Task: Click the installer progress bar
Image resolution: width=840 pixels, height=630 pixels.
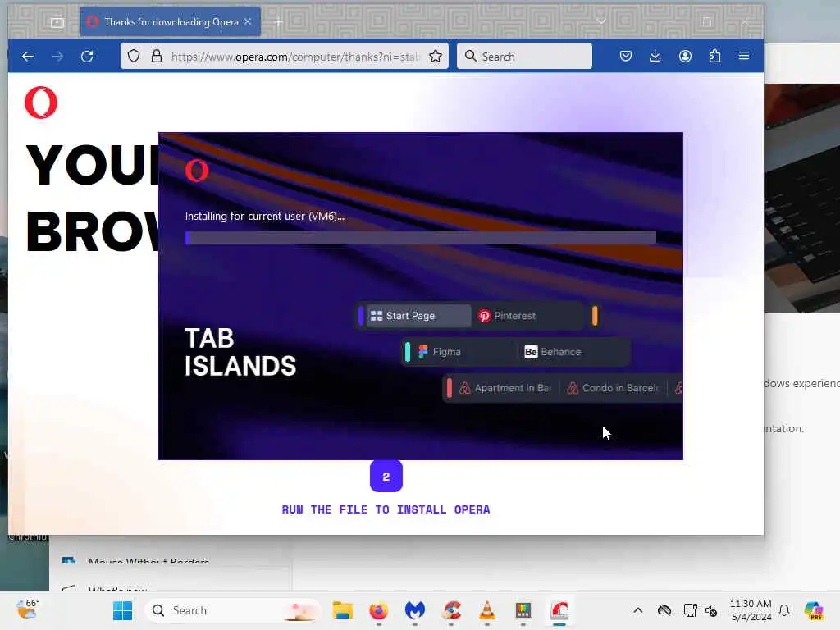Action: pos(421,238)
